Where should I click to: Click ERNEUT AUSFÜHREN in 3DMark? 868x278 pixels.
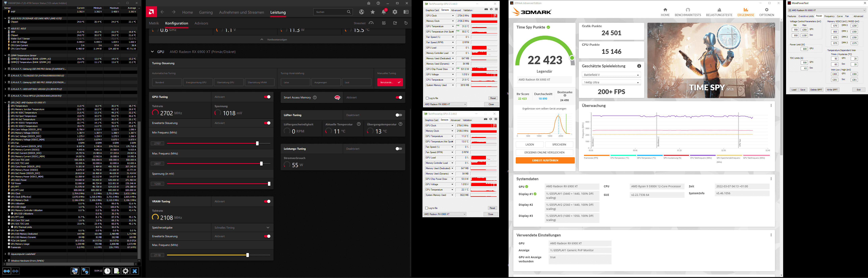(x=545, y=161)
